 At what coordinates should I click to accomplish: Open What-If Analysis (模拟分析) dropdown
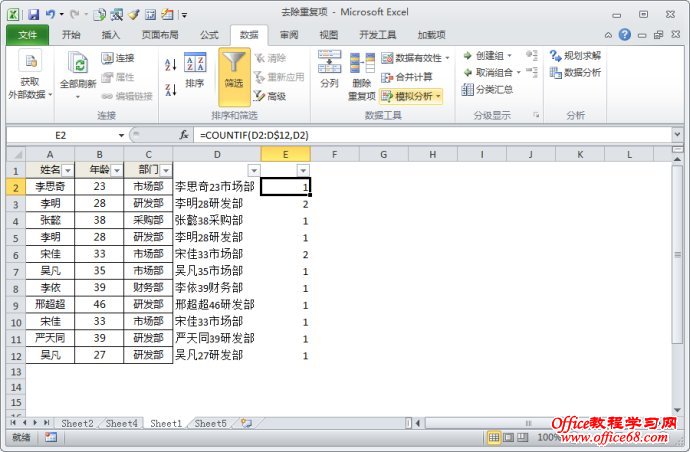pyautogui.click(x=411, y=96)
